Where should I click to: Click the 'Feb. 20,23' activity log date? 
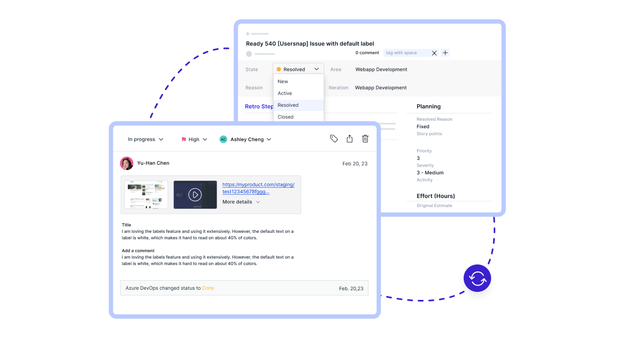pyautogui.click(x=351, y=289)
